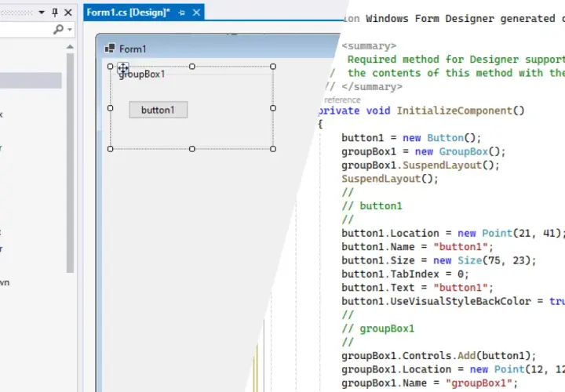
Task: Click the 'Windows Form Designer generated' region text
Action: [x=461, y=19]
